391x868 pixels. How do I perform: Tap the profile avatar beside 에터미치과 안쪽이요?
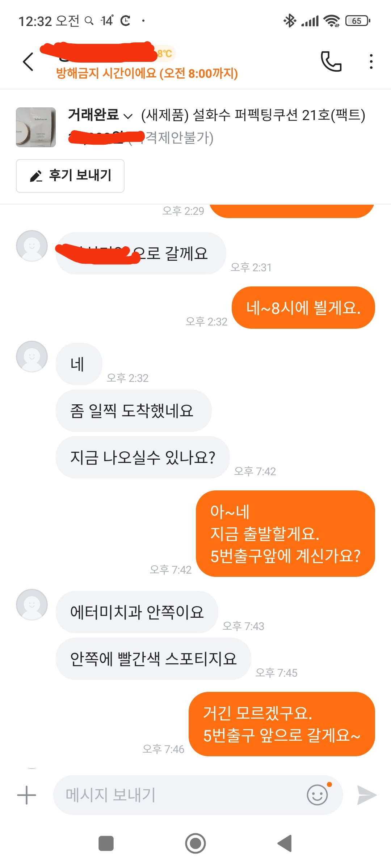(32, 604)
